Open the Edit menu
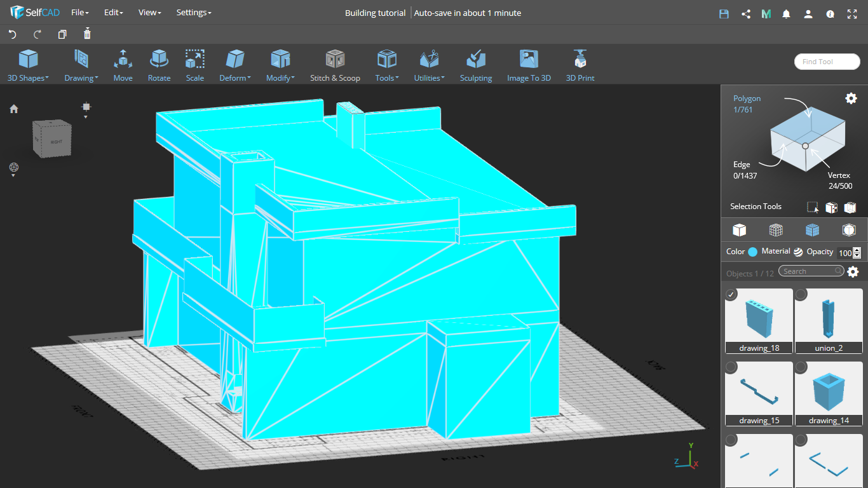This screenshot has height=488, width=868. 113,13
